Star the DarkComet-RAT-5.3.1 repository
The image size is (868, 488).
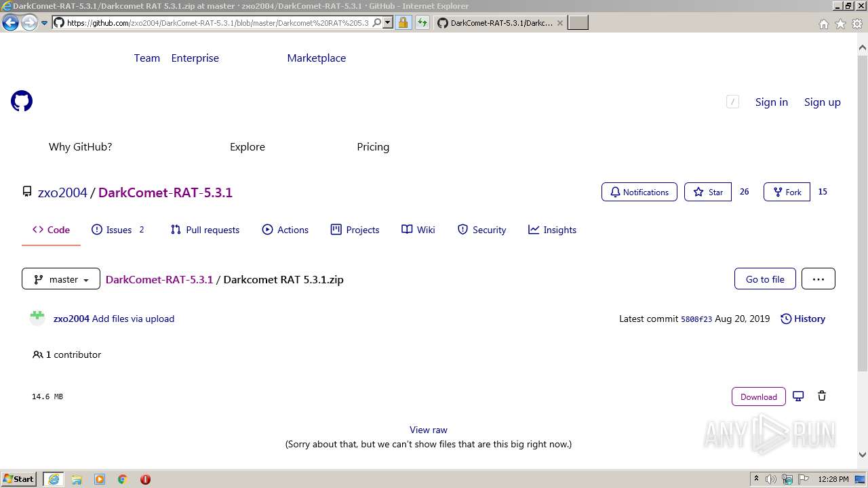[x=708, y=192]
